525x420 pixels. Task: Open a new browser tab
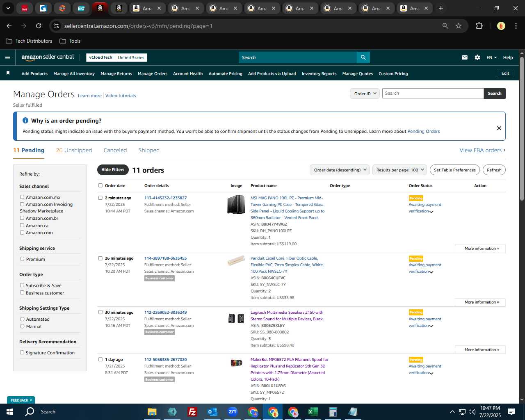coord(441,8)
